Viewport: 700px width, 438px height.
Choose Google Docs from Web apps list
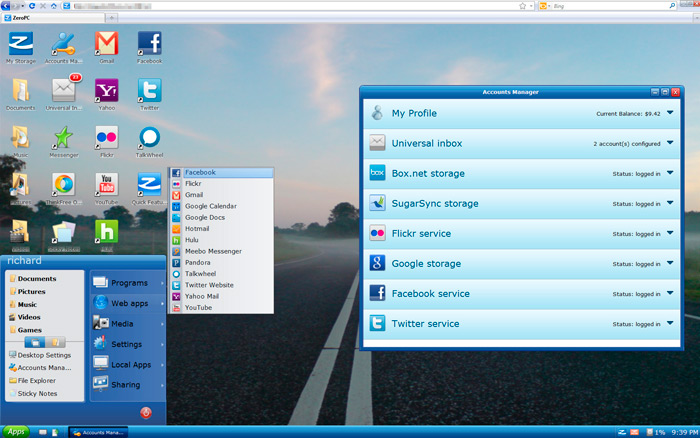click(222, 217)
